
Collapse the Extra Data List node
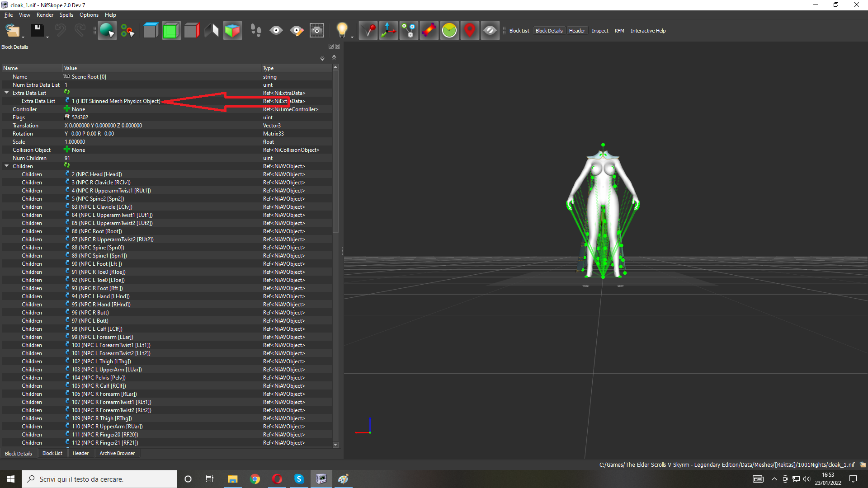7,93
